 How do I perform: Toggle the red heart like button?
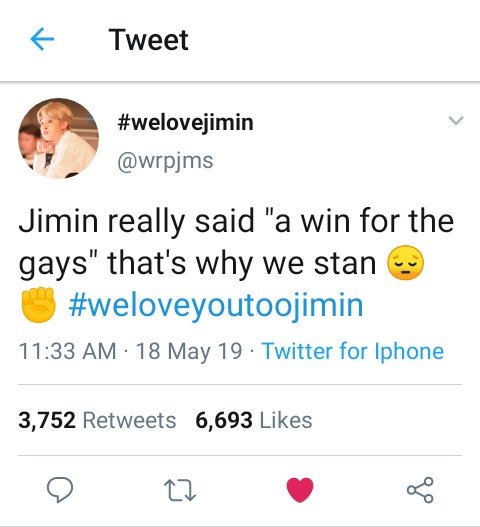tap(300, 490)
